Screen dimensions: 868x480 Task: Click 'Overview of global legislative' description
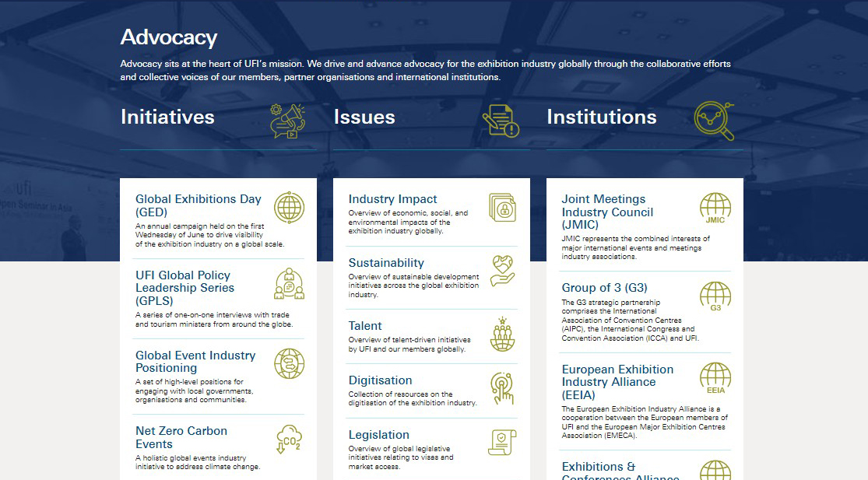(x=401, y=457)
